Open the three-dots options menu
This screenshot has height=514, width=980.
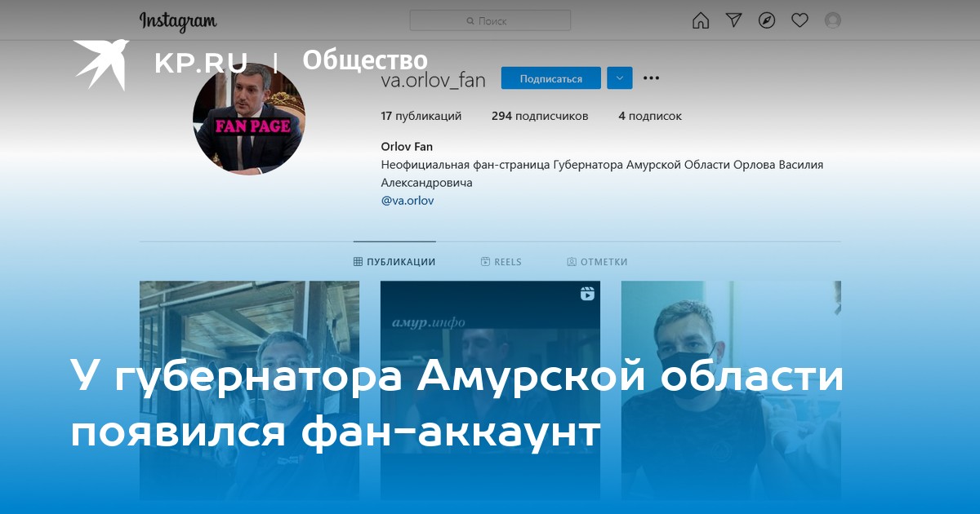click(651, 78)
